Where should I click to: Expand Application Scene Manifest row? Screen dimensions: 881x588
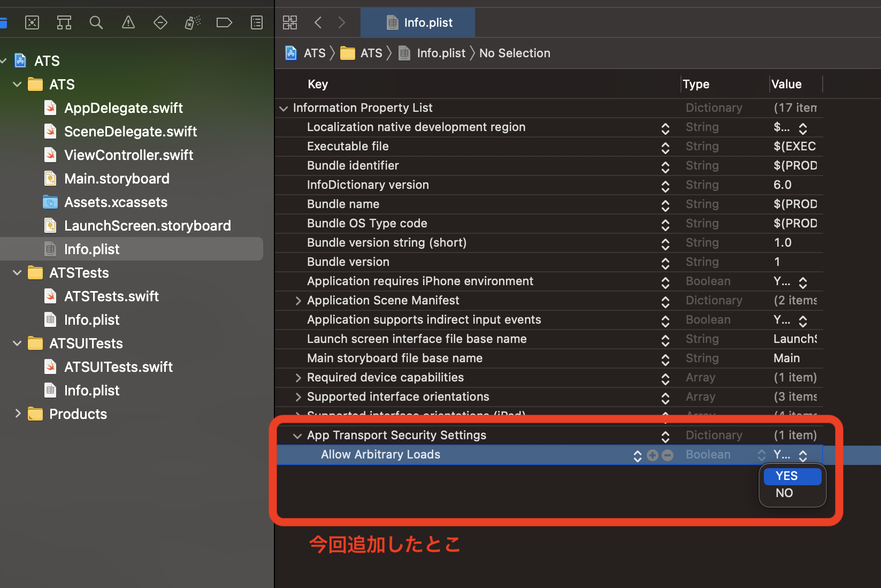298,301
